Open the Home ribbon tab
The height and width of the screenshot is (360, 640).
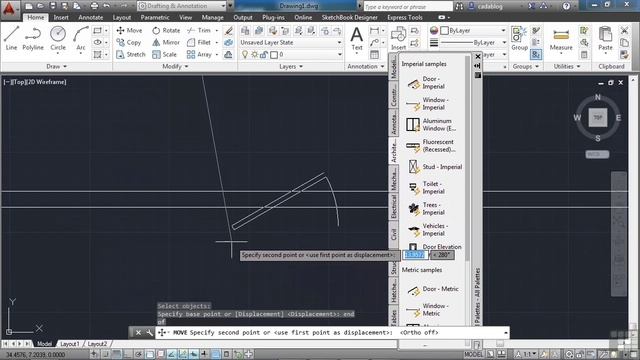coord(36,18)
